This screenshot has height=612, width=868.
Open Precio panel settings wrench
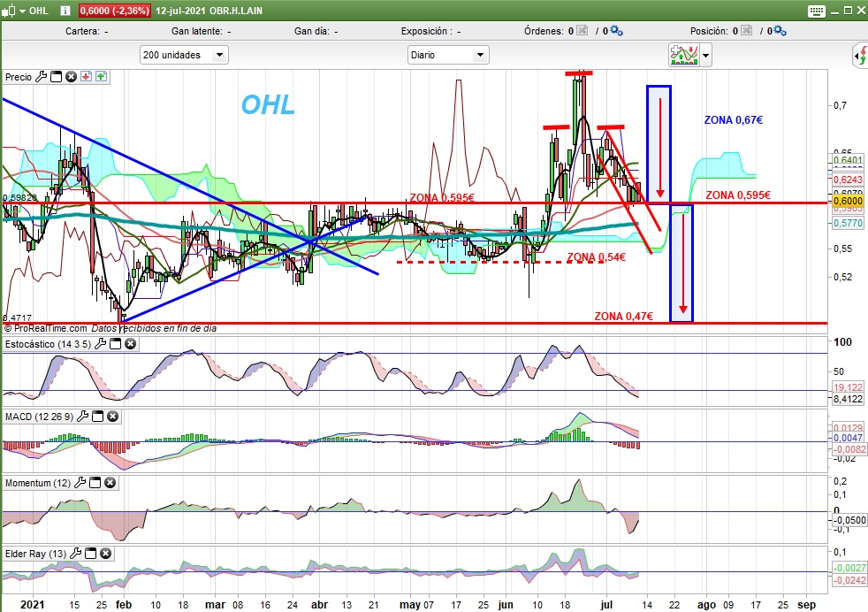coord(41,77)
